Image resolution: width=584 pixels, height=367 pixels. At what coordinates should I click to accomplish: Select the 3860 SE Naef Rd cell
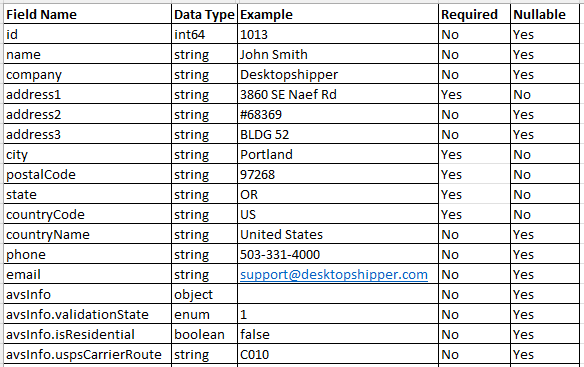point(338,94)
